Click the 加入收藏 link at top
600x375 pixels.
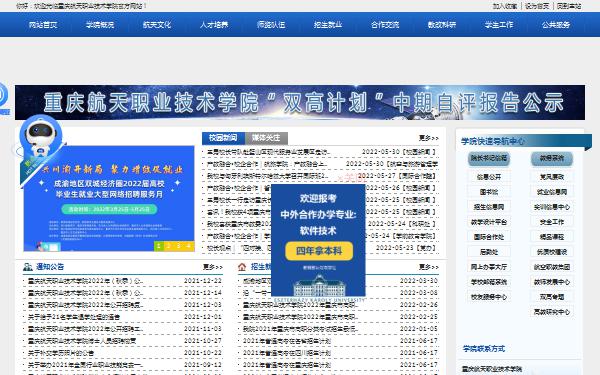click(x=505, y=6)
